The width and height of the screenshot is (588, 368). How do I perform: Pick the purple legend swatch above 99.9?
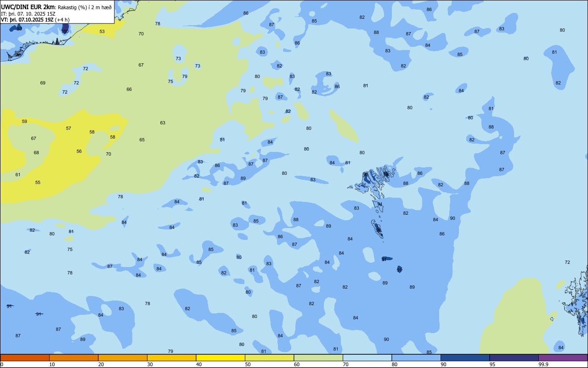pos(563,357)
